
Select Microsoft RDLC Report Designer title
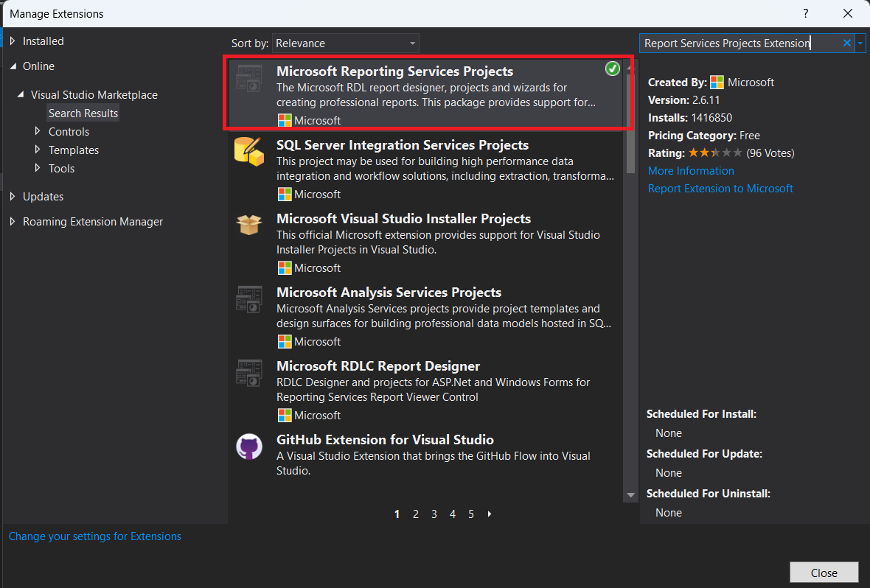[377, 366]
